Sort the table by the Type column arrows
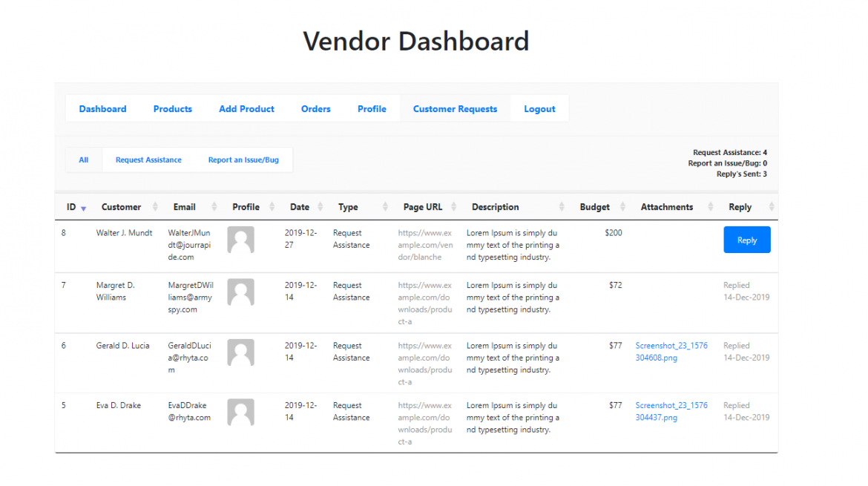Viewport: 868px width, 486px height. coord(385,206)
